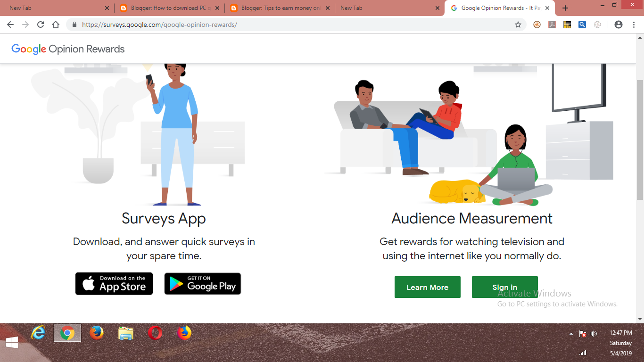Close the first New Tab tab
The image size is (644, 362).
click(107, 8)
